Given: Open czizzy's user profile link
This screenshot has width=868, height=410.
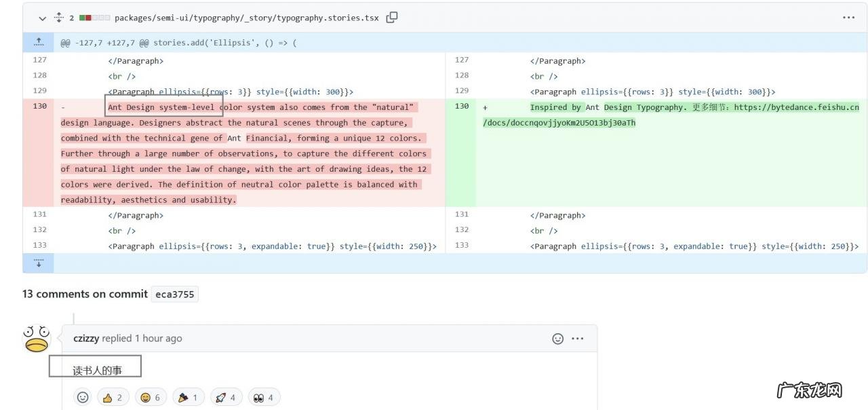Looking at the screenshot, I should click(86, 338).
